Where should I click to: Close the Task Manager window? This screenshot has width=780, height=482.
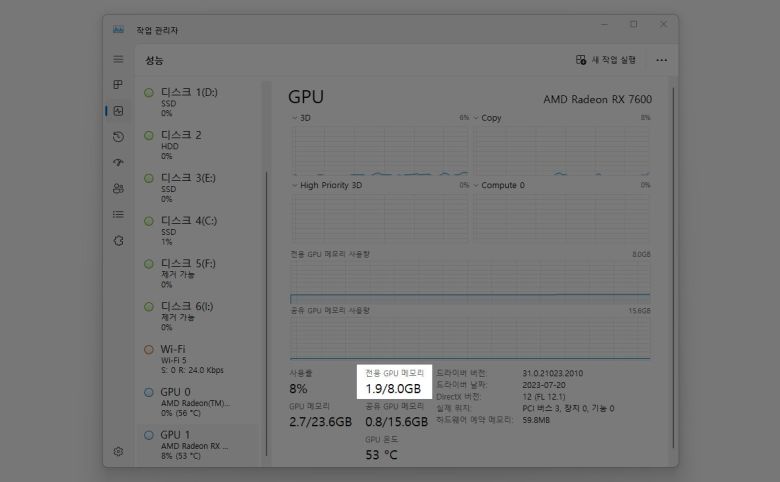coord(663,24)
